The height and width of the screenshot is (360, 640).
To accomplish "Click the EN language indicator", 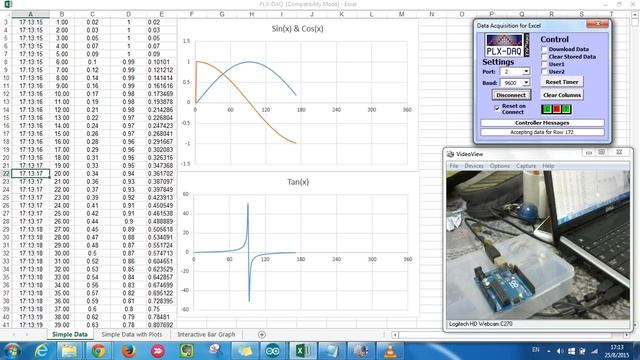I will tap(536, 350).
